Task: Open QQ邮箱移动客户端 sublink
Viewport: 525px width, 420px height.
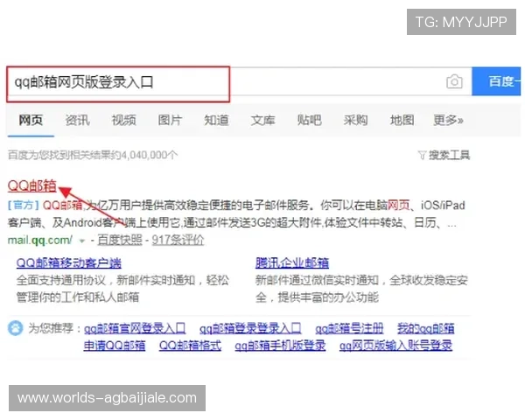Action: pos(68,262)
